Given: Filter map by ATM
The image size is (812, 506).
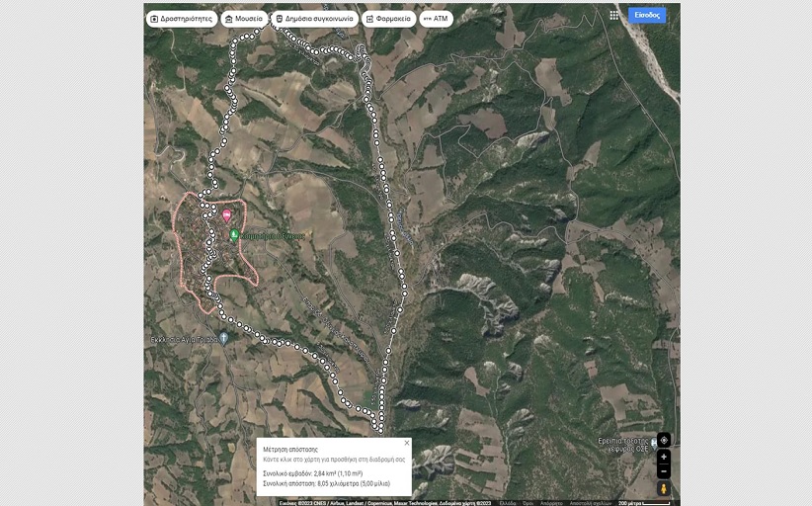Looking at the screenshot, I should click(436, 19).
